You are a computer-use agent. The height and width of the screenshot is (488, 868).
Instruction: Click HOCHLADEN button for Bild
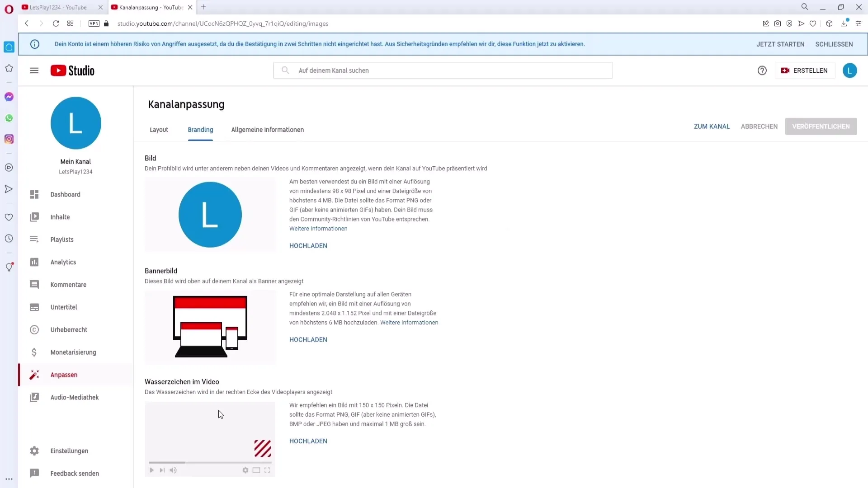(x=308, y=245)
